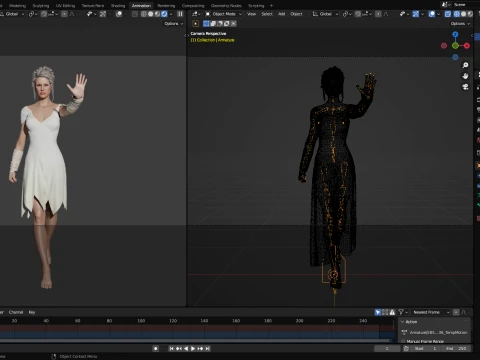Choose Invert Selection mode icon
This screenshot has height=360, width=480.
[x=227, y=24]
